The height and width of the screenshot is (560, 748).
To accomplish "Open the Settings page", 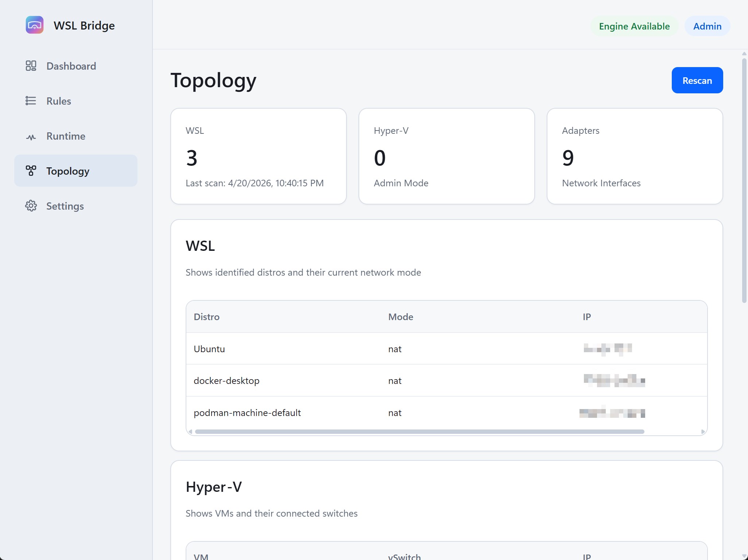I will point(76,206).
